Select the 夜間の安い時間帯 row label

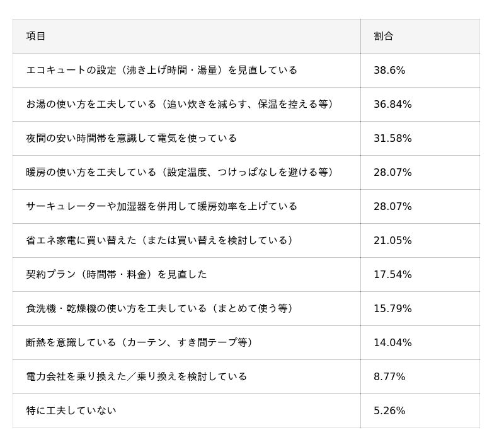pyautogui.click(x=131, y=138)
